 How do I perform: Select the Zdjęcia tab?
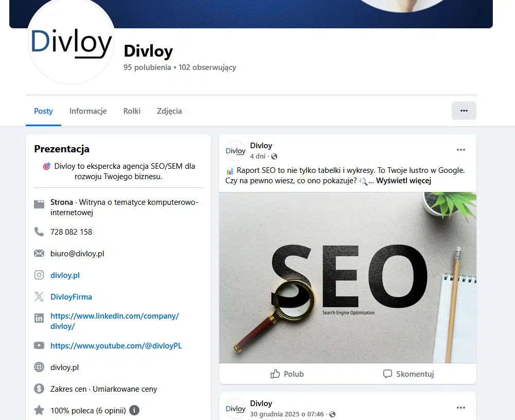click(x=169, y=111)
